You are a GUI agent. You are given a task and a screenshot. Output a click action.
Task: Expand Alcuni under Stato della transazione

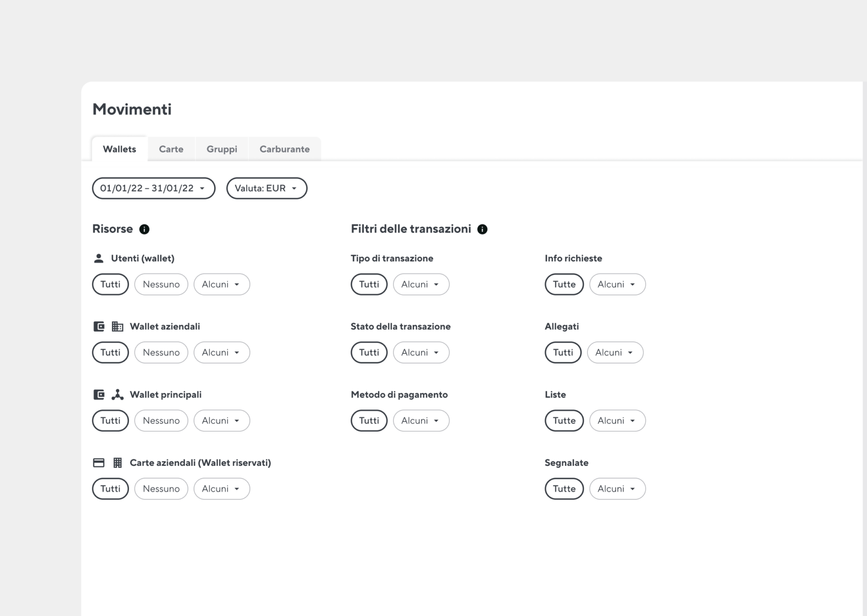[x=421, y=352]
